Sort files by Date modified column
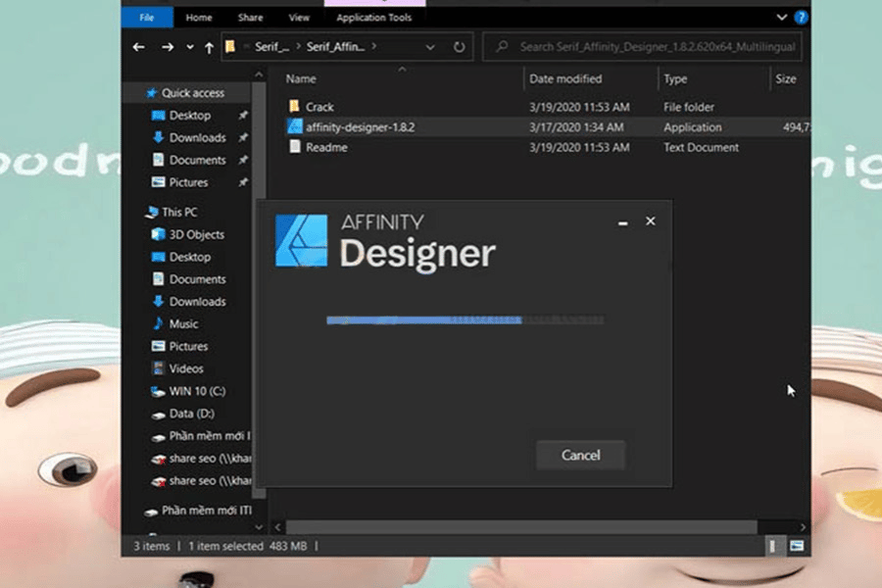The image size is (882, 588). pos(565,78)
